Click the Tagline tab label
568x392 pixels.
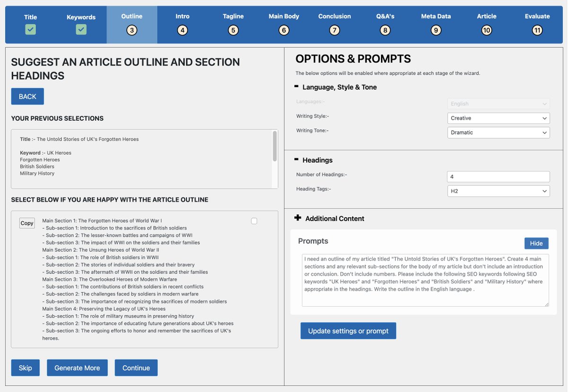[x=233, y=16]
